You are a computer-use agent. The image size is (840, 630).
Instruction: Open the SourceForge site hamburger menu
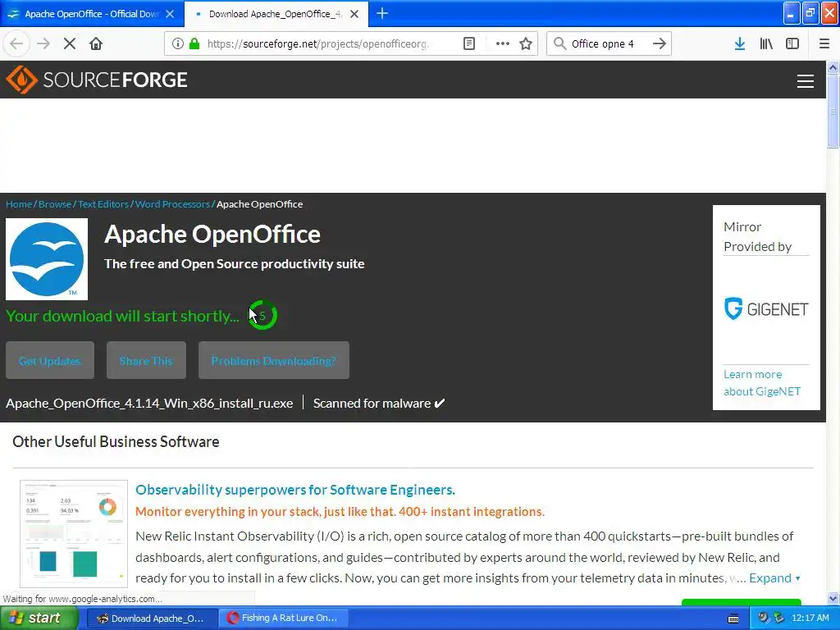[806, 81]
